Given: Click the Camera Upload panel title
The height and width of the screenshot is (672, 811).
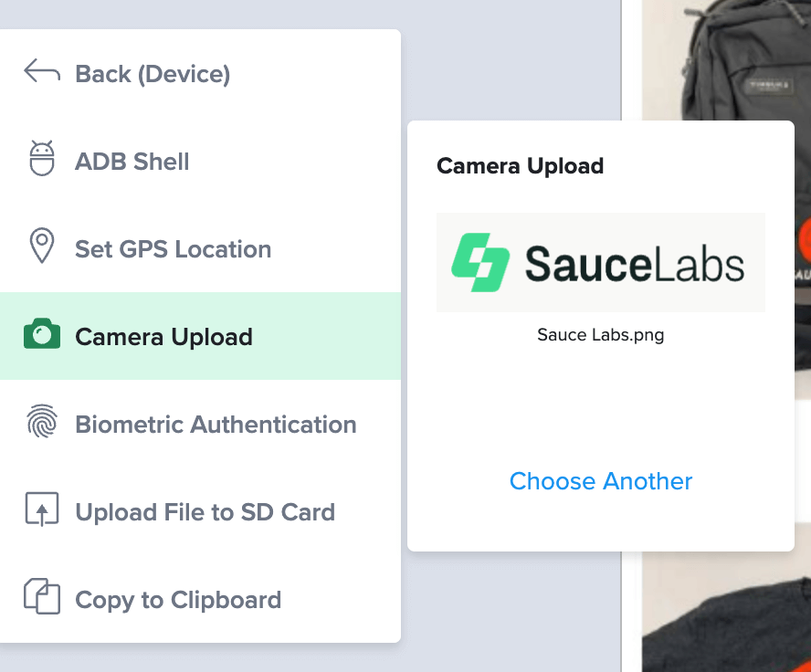Looking at the screenshot, I should pyautogui.click(x=521, y=165).
